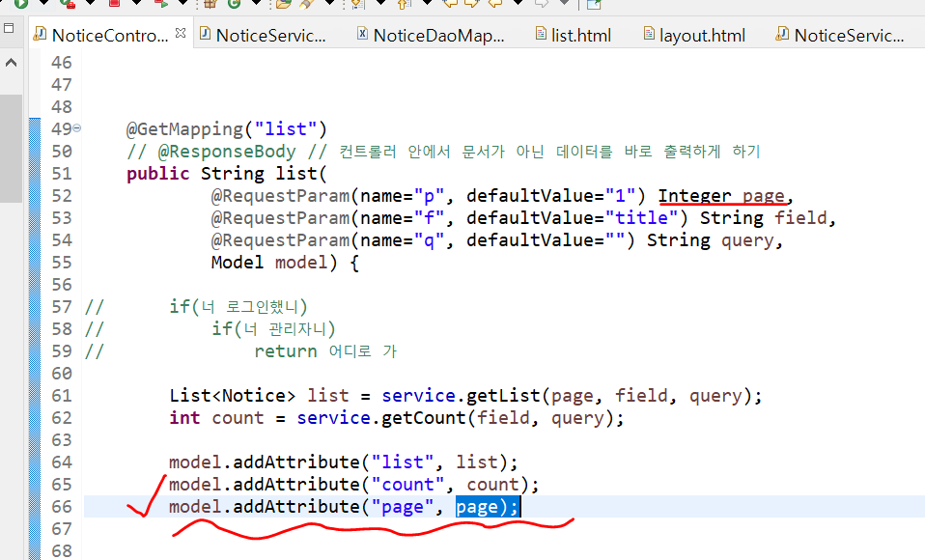Click model.addAttribute("list", list) line
Viewport: 925px width, 560px height.
344,462
